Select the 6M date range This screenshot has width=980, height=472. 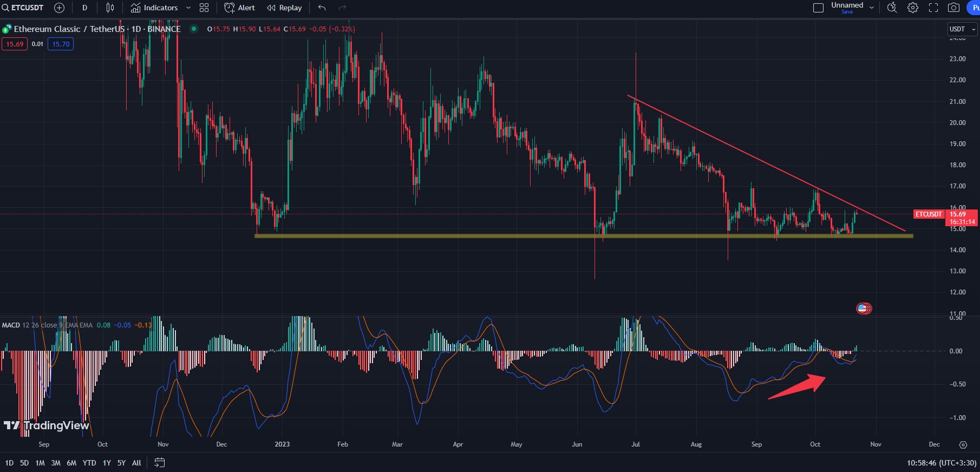click(71, 463)
